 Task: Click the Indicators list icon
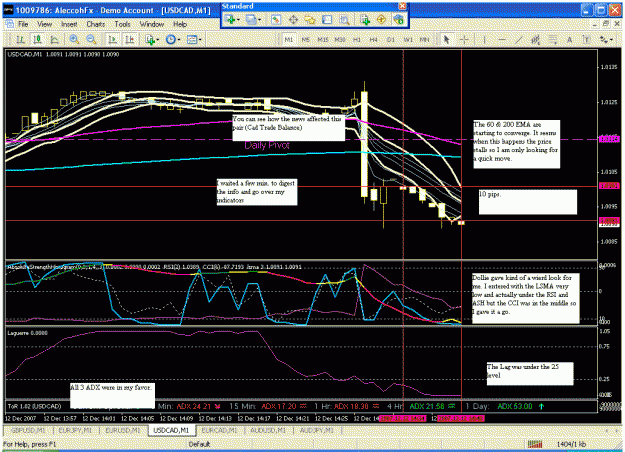[x=150, y=39]
